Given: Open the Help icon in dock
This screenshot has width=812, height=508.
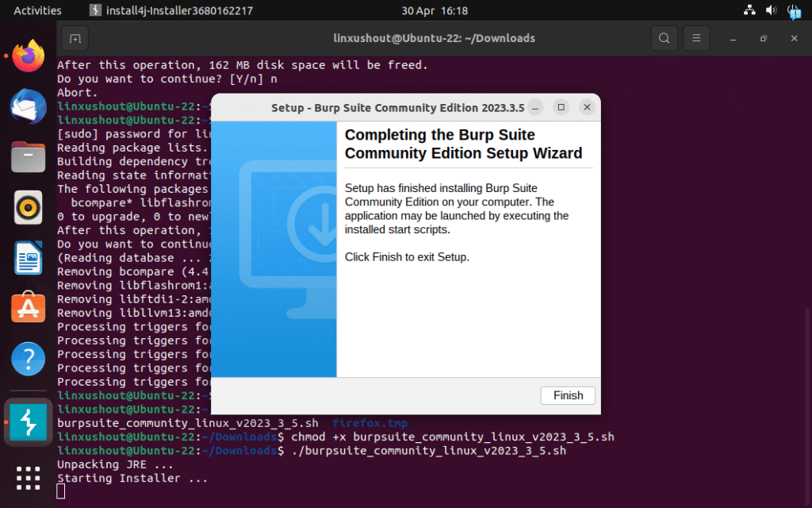Looking at the screenshot, I should click(x=29, y=359).
